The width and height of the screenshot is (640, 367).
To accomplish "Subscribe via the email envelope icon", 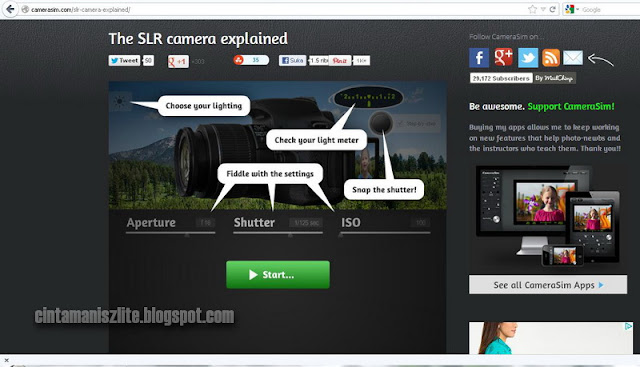I will coord(573,58).
